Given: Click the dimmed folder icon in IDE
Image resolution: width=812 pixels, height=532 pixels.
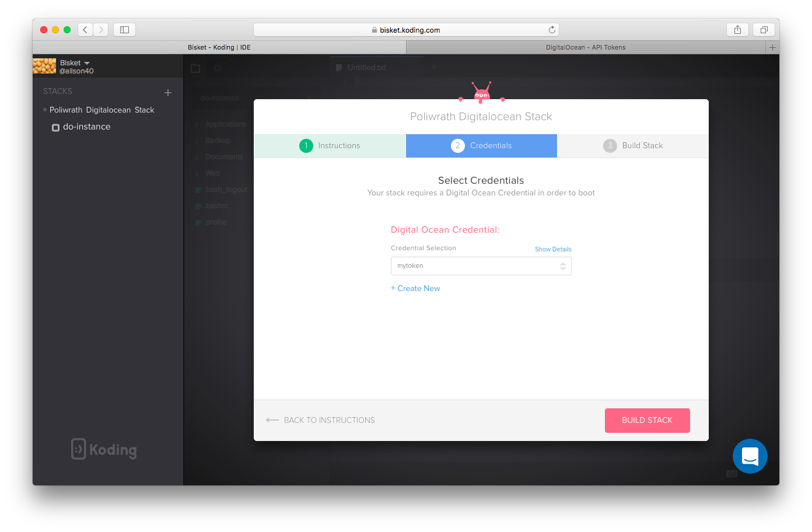Looking at the screenshot, I should point(195,68).
